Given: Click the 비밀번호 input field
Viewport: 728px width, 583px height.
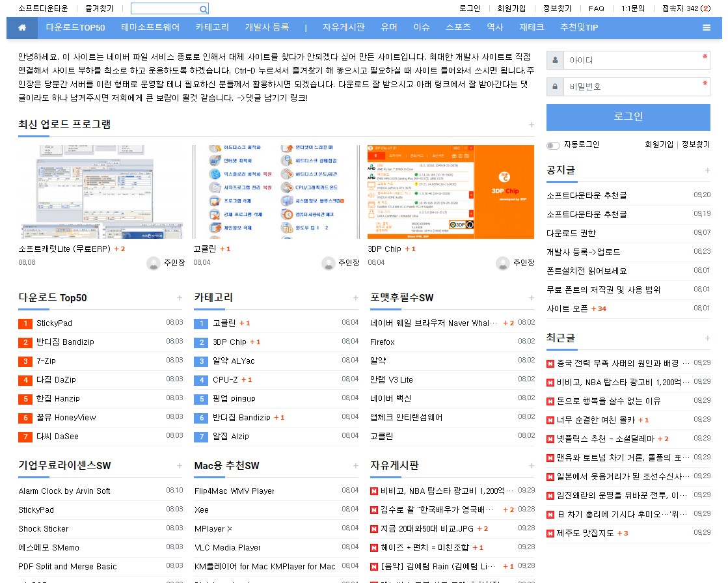Looking at the screenshot, I should coord(636,87).
